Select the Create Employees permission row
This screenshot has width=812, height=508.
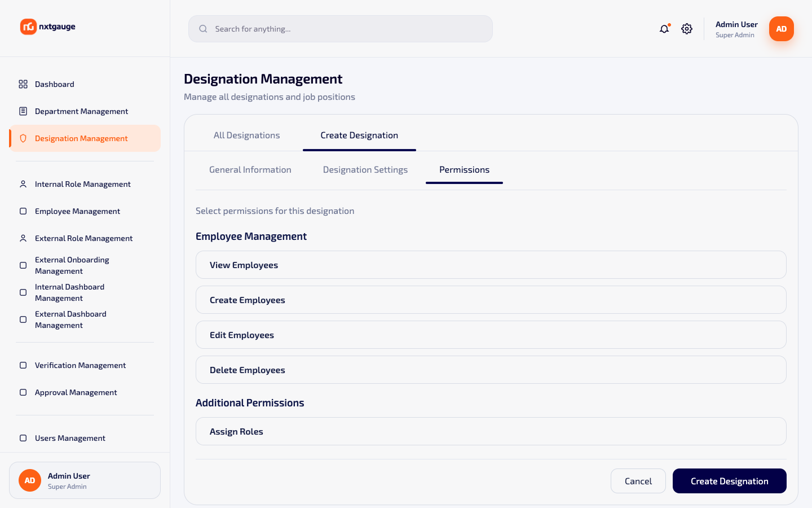491,300
